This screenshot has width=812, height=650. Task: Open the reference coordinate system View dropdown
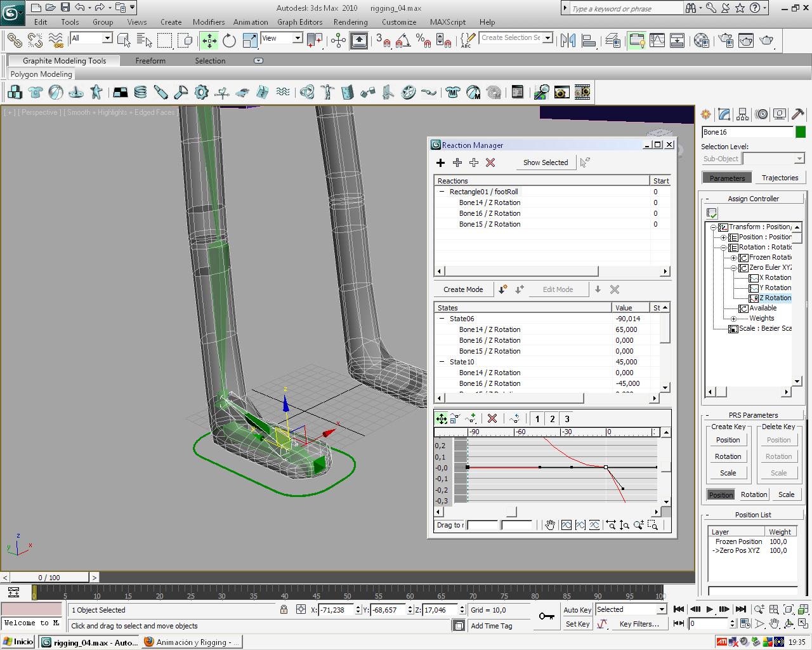point(297,39)
